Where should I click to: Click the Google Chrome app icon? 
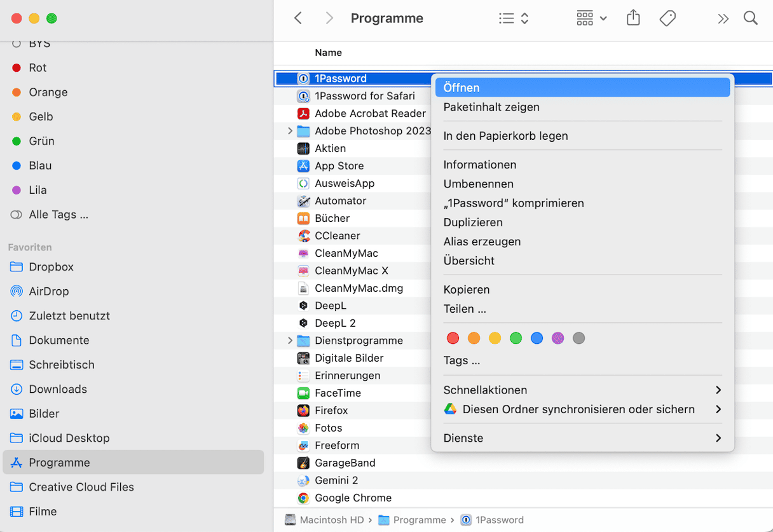pos(303,498)
